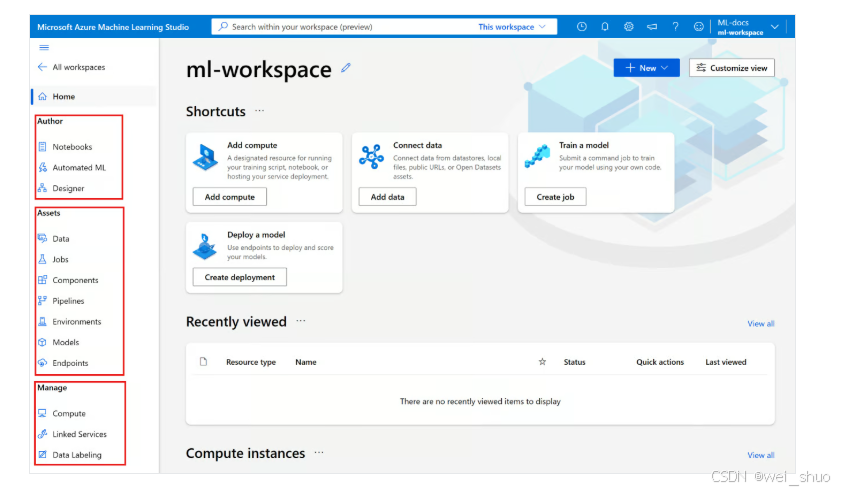Click the Name column header
This screenshot has width=842, height=492.
(x=306, y=362)
